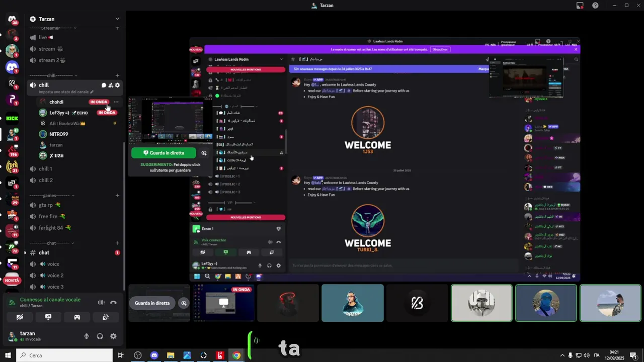This screenshot has width=644, height=362.
Task: Edit chill channel status pencil icon
Action: coord(92,93)
